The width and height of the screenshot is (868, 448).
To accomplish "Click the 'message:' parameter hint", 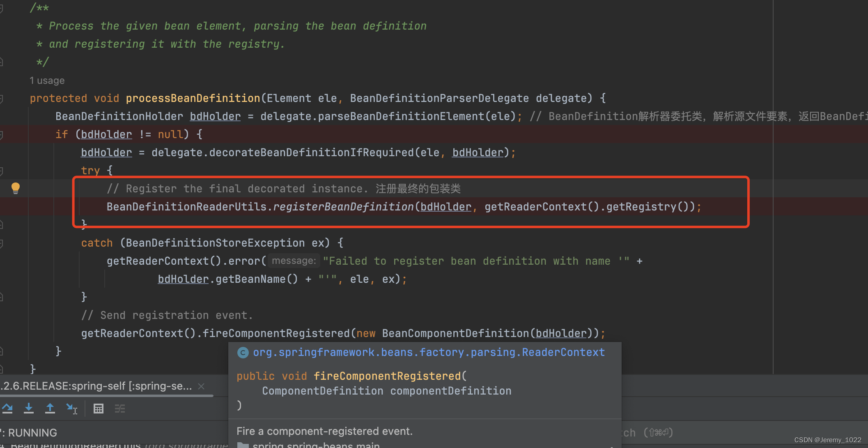I will 294,261.
